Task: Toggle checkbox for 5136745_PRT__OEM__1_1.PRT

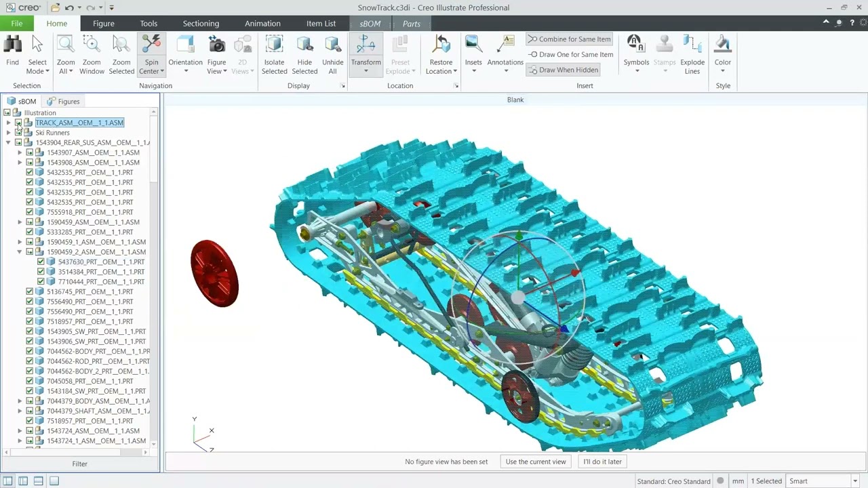Action: click(x=30, y=291)
